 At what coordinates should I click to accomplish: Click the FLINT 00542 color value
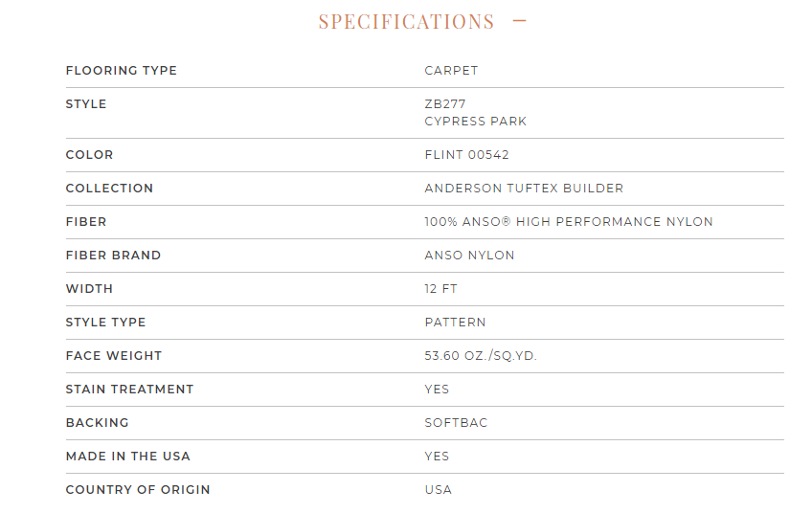point(466,155)
